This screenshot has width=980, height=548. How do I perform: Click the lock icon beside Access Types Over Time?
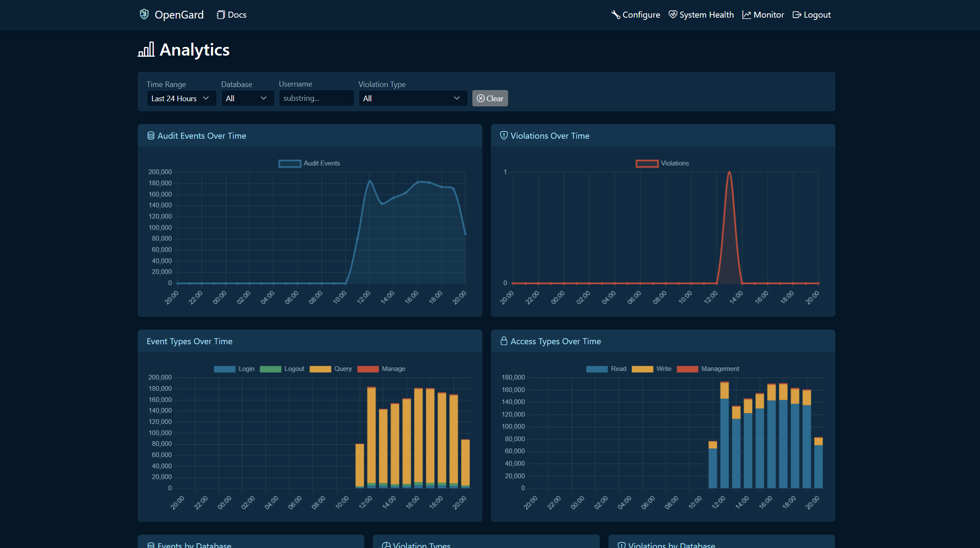(503, 341)
